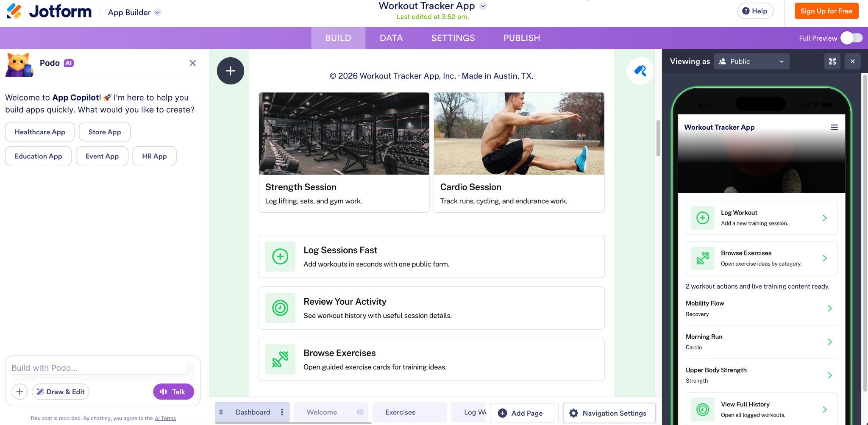Viewport: 868px width, 425px height.
Task: Click the page tabs horizontal scrollbar
Action: (293, 423)
